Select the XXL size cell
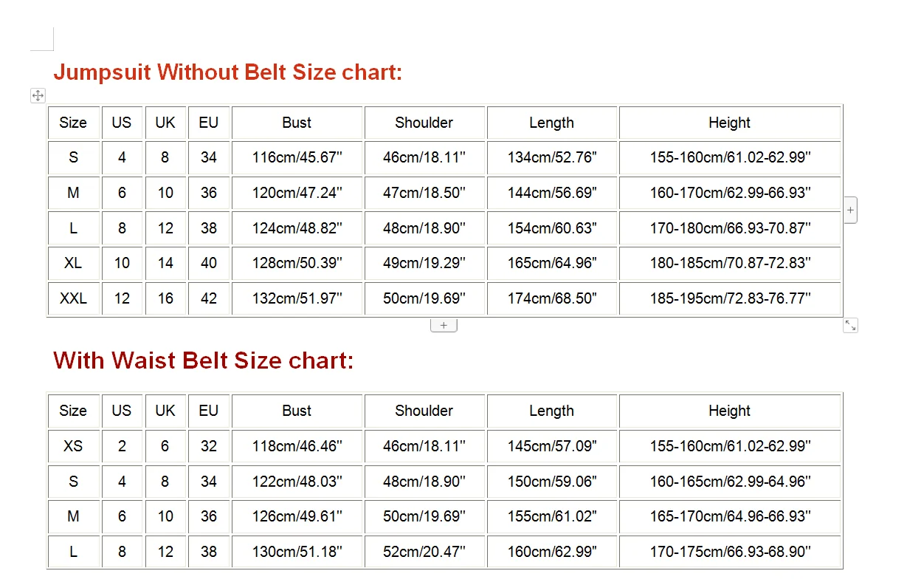Image resolution: width=924 pixels, height=585 pixels. coord(73,298)
